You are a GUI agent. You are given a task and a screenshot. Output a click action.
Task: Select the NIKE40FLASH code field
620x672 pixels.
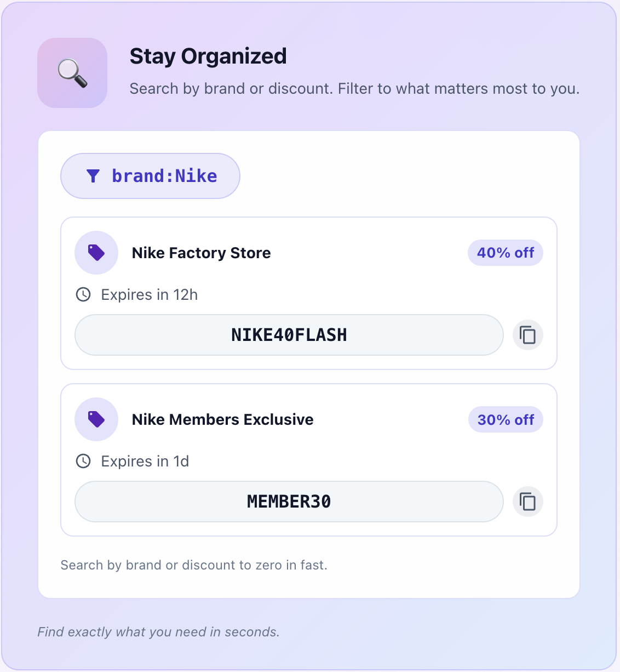click(289, 334)
